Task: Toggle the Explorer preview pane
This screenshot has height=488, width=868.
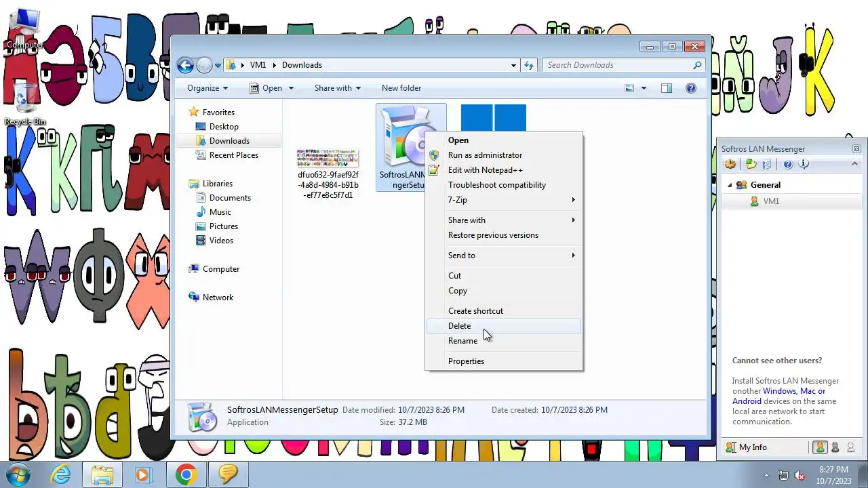Action: click(667, 88)
